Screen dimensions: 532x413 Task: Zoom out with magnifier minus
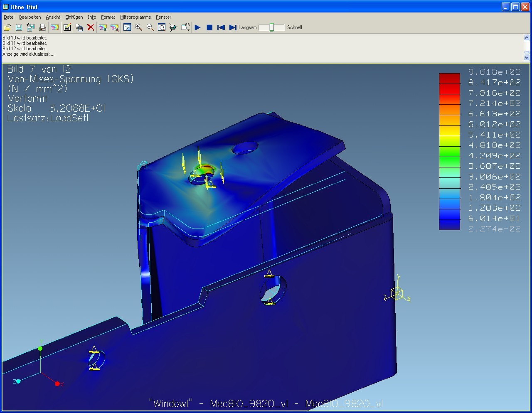(150, 27)
